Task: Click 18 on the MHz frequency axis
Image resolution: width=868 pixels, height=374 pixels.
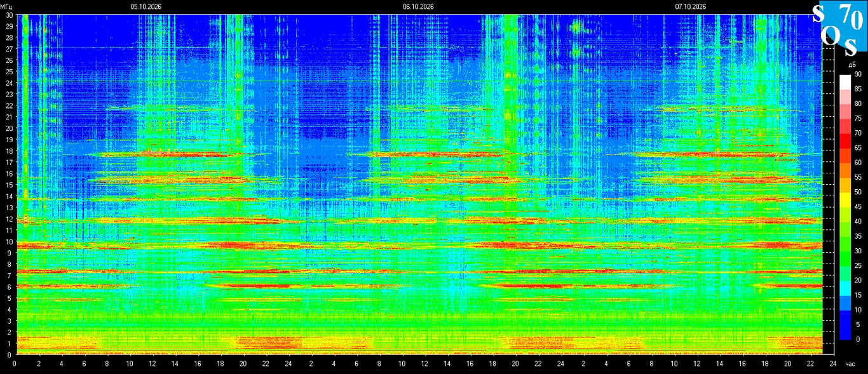Action: point(9,151)
